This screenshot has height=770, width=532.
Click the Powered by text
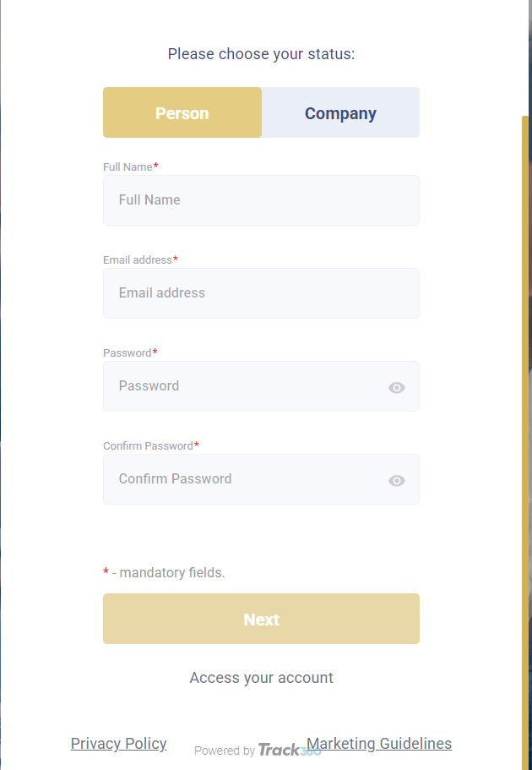point(225,751)
